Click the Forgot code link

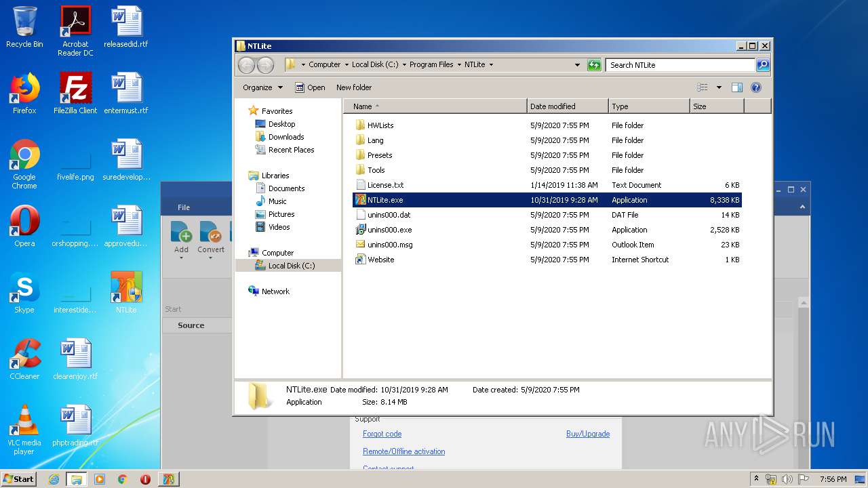[382, 434]
